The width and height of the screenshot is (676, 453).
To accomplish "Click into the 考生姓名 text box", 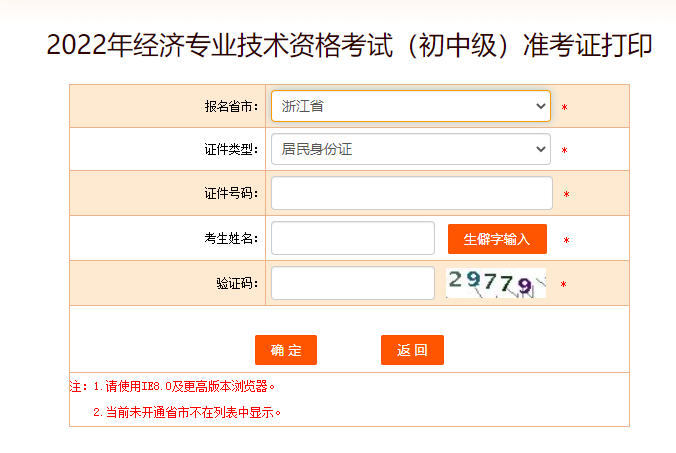I will tap(352, 238).
